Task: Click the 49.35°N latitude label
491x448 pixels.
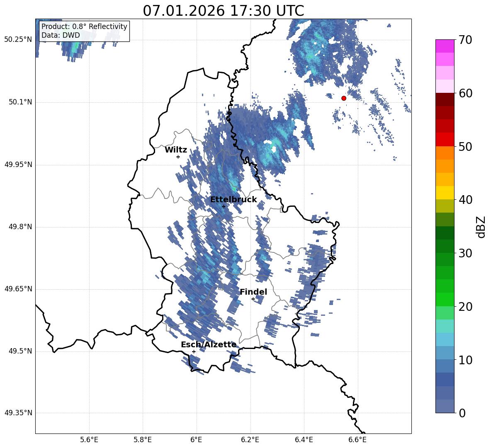Action: (x=18, y=413)
